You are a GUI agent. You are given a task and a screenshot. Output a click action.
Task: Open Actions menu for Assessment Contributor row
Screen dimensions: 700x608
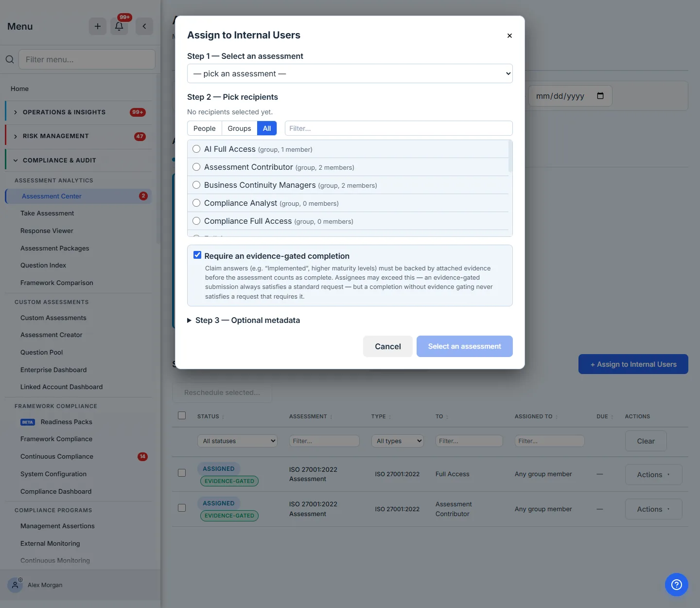point(653,509)
